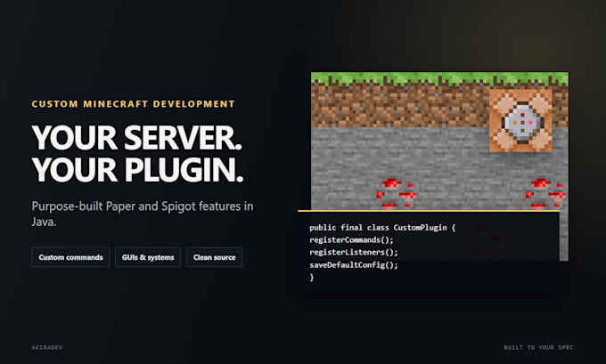The height and width of the screenshot is (364, 606).
Task: Click the command block icon in the artwork
Action: click(520, 120)
